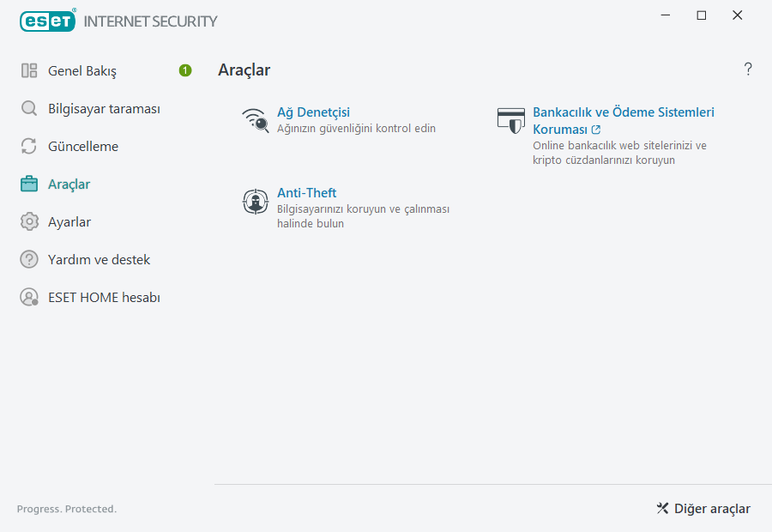Open Bankacılık ve Ödeme Sistemleri shield icon

pos(511,121)
